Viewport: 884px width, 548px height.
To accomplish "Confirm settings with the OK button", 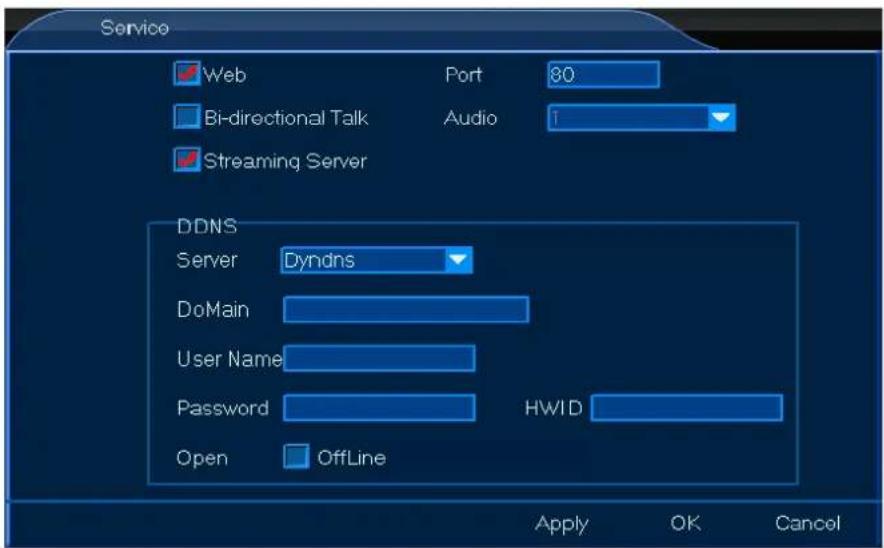I will (686, 524).
